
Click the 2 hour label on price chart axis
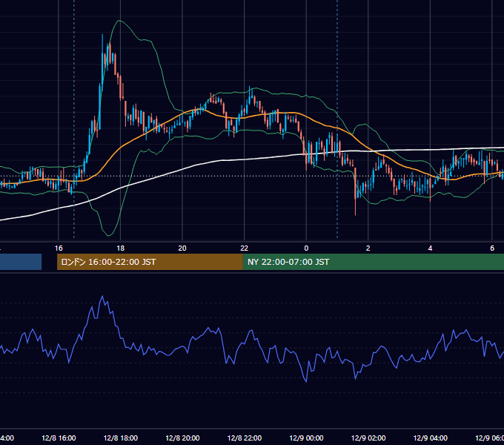point(368,248)
